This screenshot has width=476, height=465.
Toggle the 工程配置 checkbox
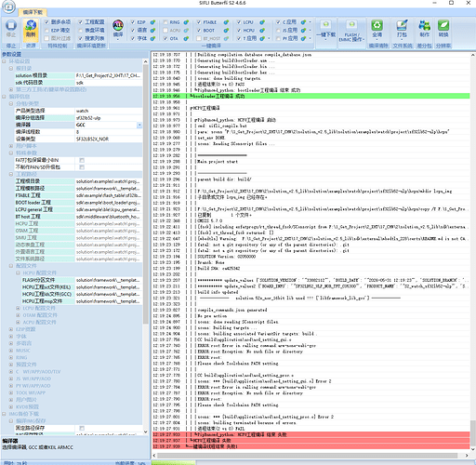(81, 22)
